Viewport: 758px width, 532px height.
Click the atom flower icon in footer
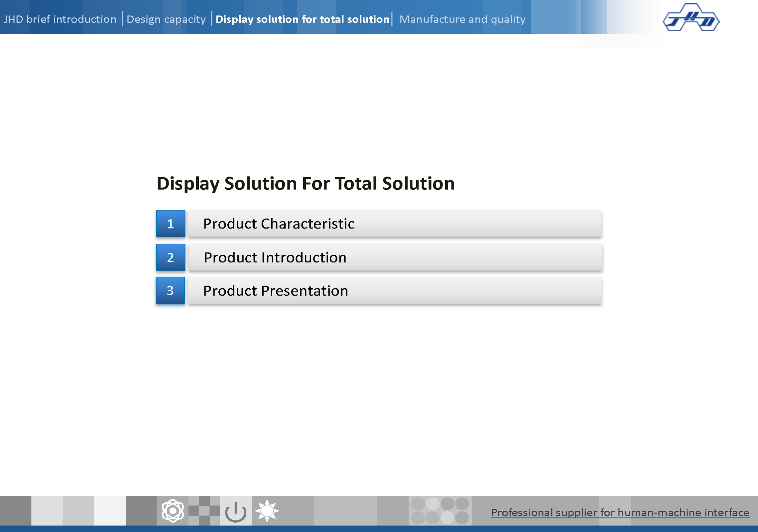pos(173,510)
